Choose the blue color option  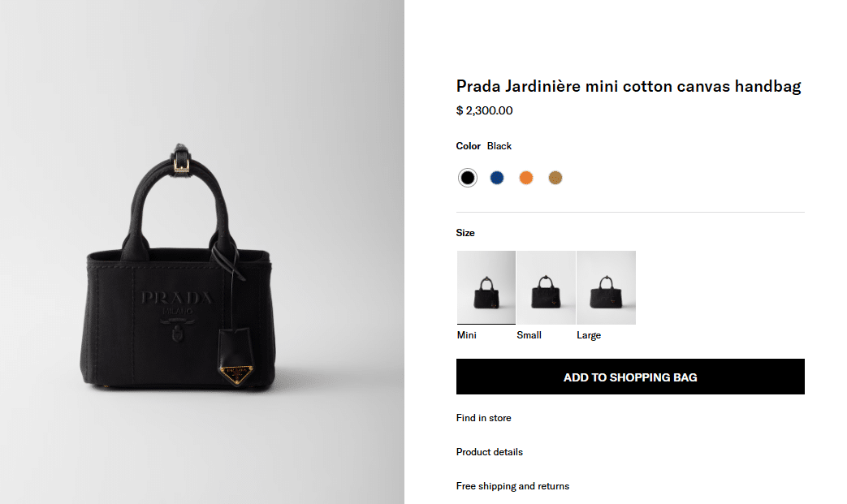[497, 178]
